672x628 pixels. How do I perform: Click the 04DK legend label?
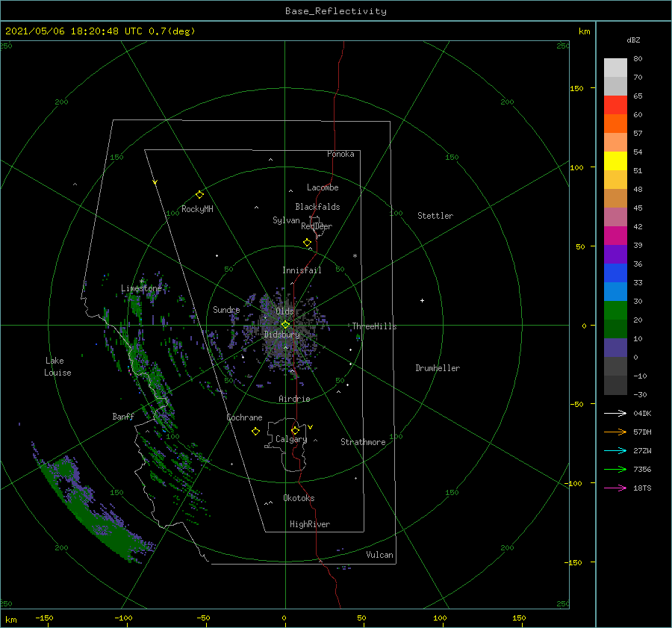(642, 413)
